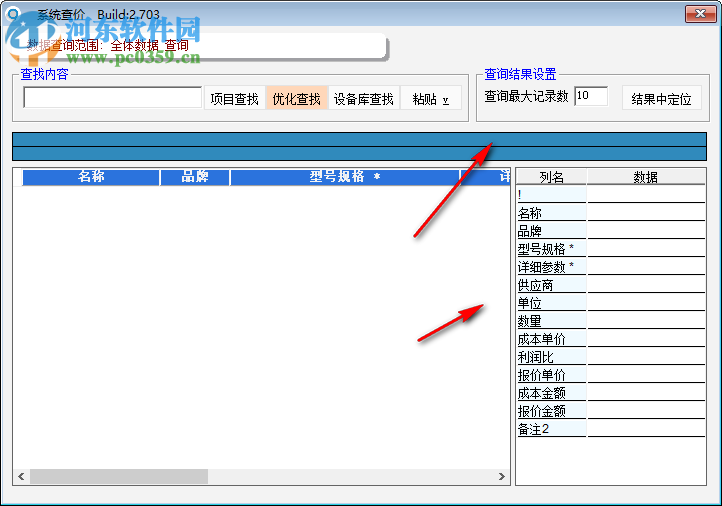Select the 备注2 row

pyautogui.click(x=611, y=429)
